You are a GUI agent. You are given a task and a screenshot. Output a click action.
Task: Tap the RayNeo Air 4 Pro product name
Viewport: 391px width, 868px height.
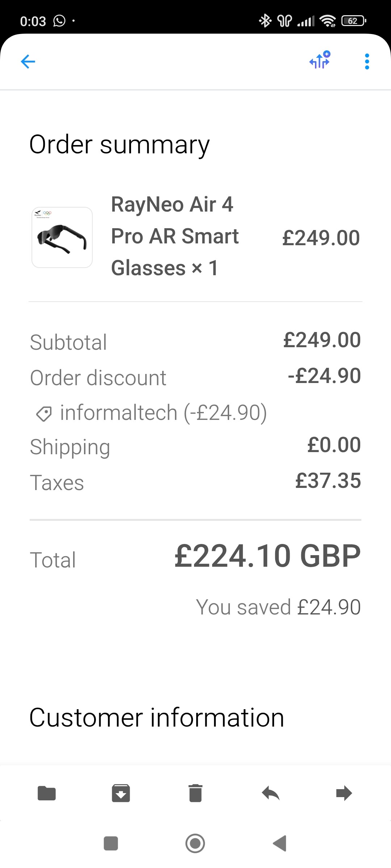point(175,236)
